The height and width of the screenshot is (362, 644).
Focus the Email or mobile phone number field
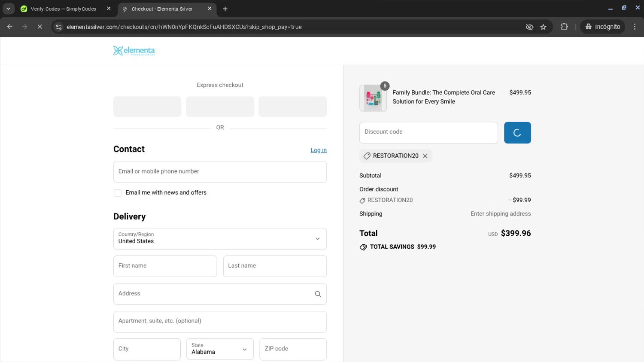(x=220, y=172)
